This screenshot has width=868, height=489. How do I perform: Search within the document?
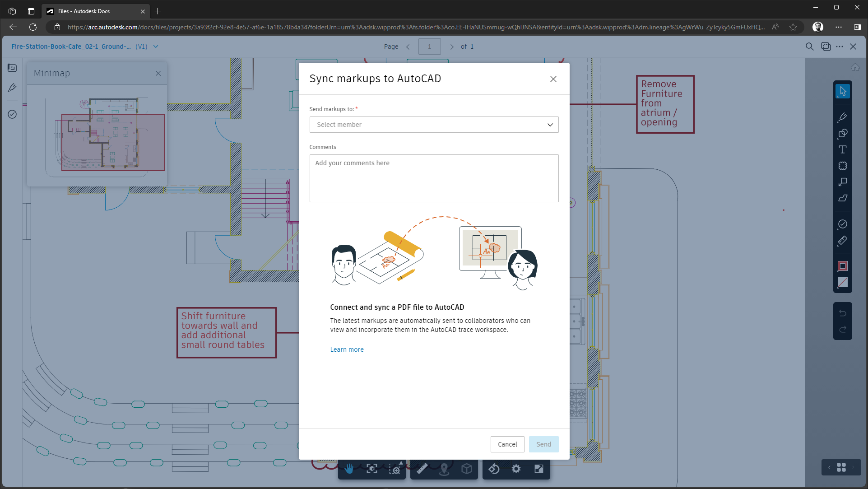(810, 47)
